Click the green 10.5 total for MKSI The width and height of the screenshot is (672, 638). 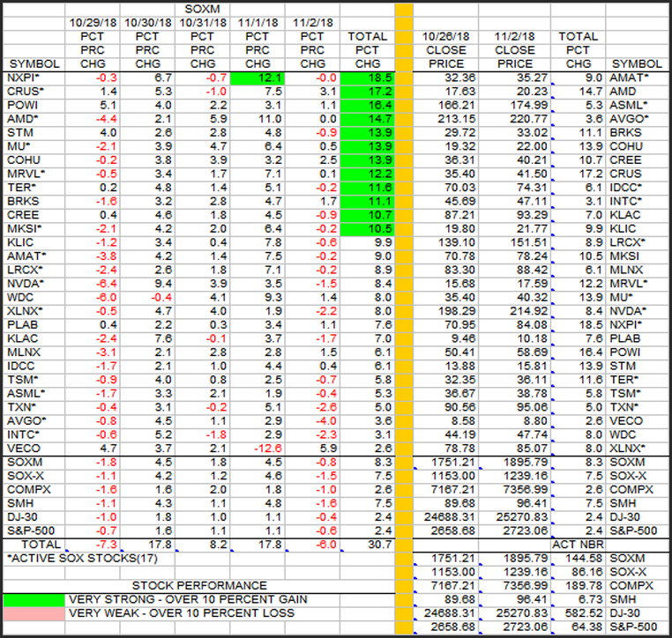point(368,229)
